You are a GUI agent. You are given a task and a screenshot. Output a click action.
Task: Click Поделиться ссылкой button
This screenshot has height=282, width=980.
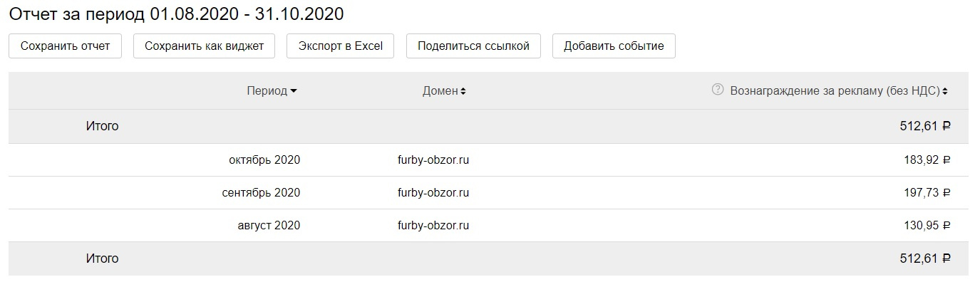point(473,46)
